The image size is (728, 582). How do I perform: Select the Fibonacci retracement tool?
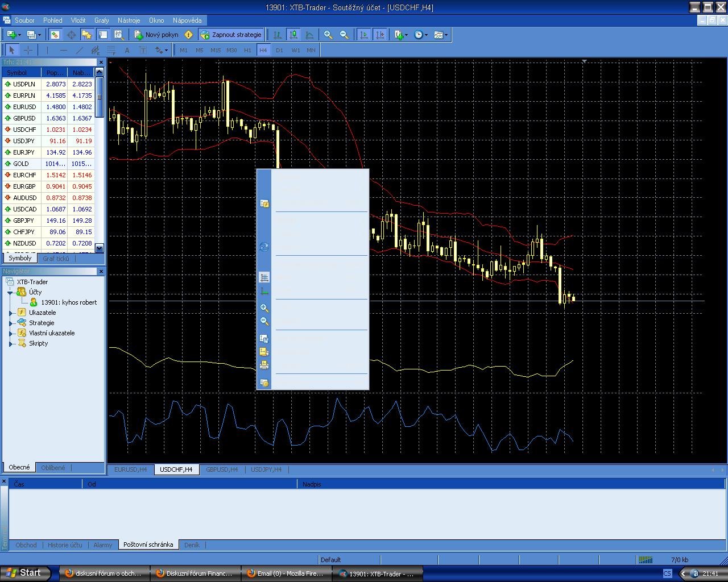point(111,50)
